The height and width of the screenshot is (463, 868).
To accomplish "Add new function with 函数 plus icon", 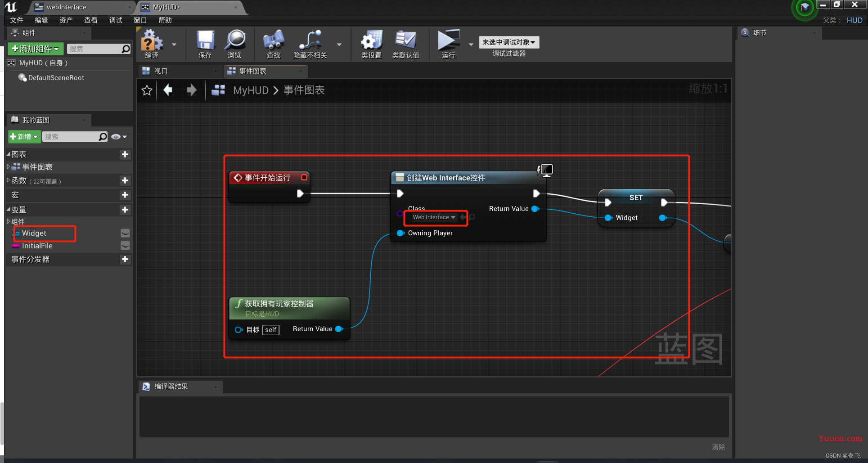I will pos(125,180).
